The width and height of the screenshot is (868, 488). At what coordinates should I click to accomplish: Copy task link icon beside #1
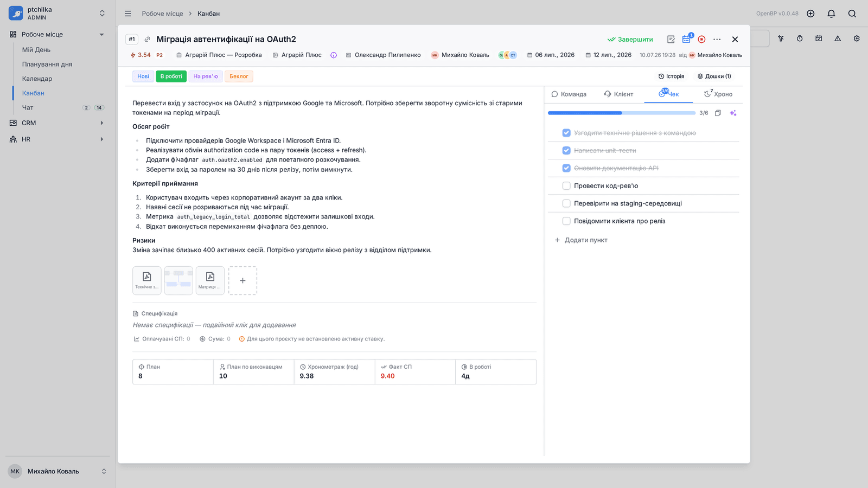click(147, 40)
